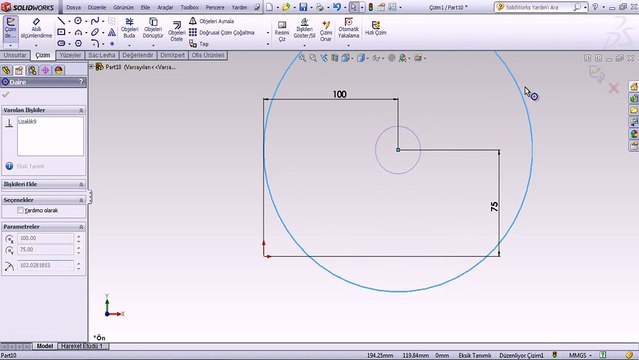The width and height of the screenshot is (639, 360).
Task: Open the Rectangle tool dropdown arrow
Action: click(x=69, y=32)
